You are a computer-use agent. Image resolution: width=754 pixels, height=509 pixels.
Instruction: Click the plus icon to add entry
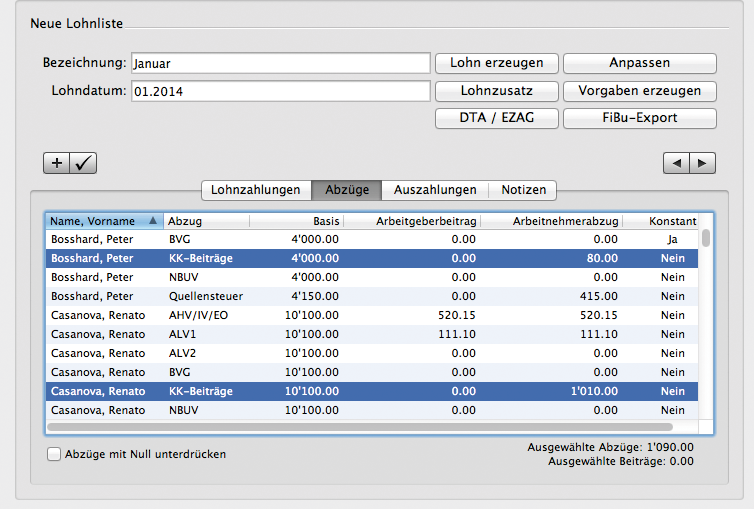tap(57, 163)
